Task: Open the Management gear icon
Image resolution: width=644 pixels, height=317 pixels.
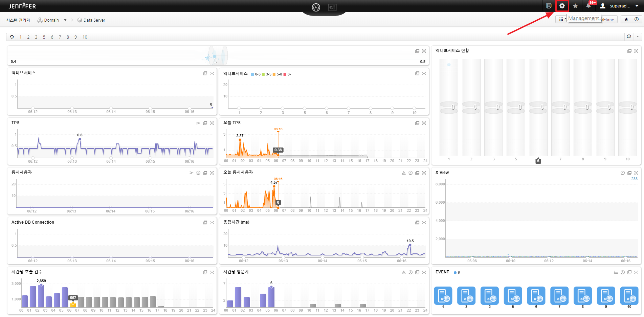Action: click(562, 6)
